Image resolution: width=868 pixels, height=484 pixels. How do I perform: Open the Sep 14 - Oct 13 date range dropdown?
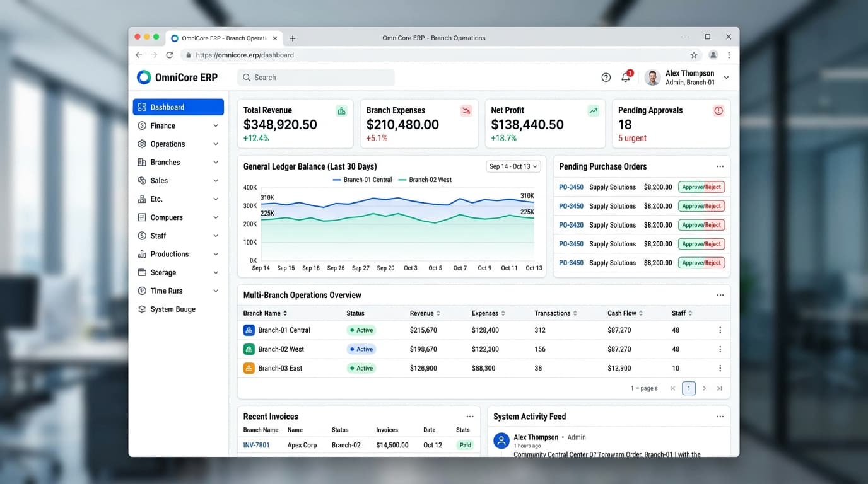pyautogui.click(x=514, y=166)
